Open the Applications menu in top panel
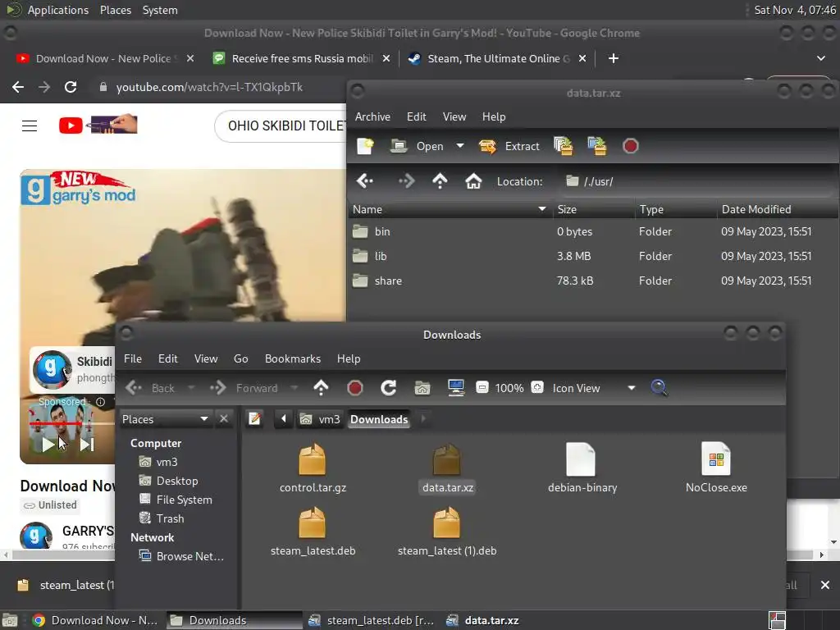 pos(58,10)
